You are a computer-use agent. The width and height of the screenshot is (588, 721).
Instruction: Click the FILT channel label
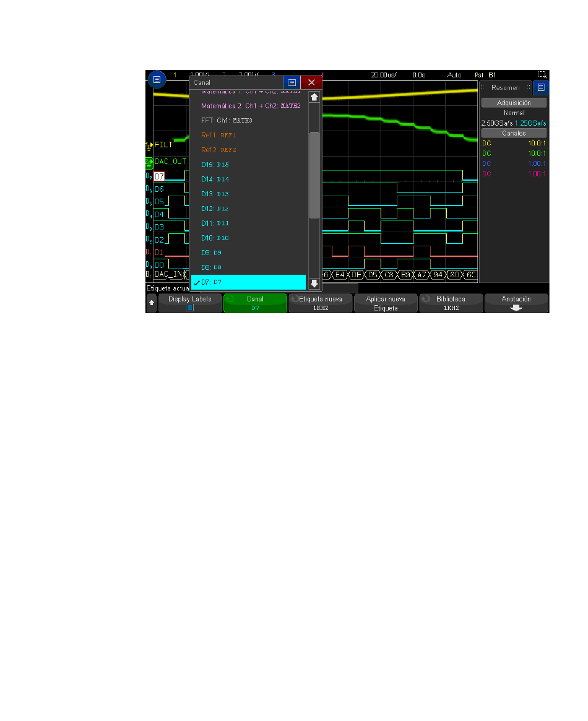(163, 145)
